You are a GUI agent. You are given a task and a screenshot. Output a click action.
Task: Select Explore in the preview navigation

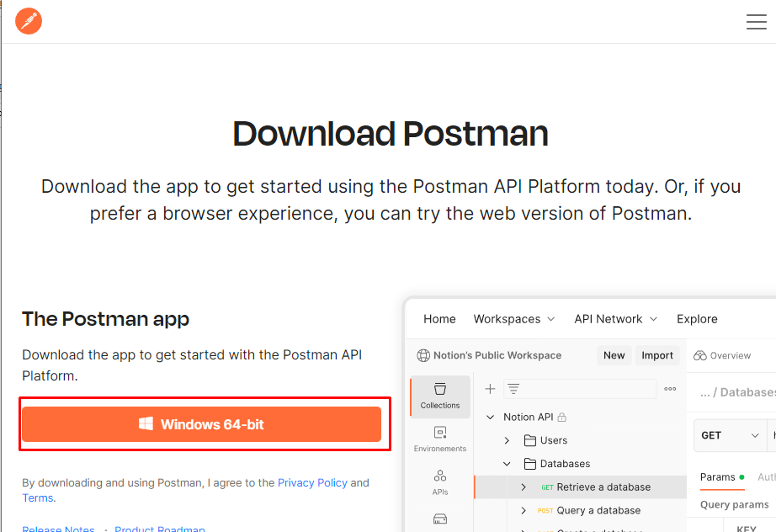click(x=697, y=319)
